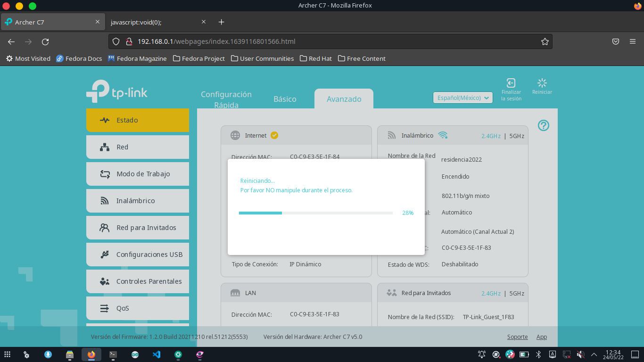Open the Red sidebar section

[x=138, y=147]
